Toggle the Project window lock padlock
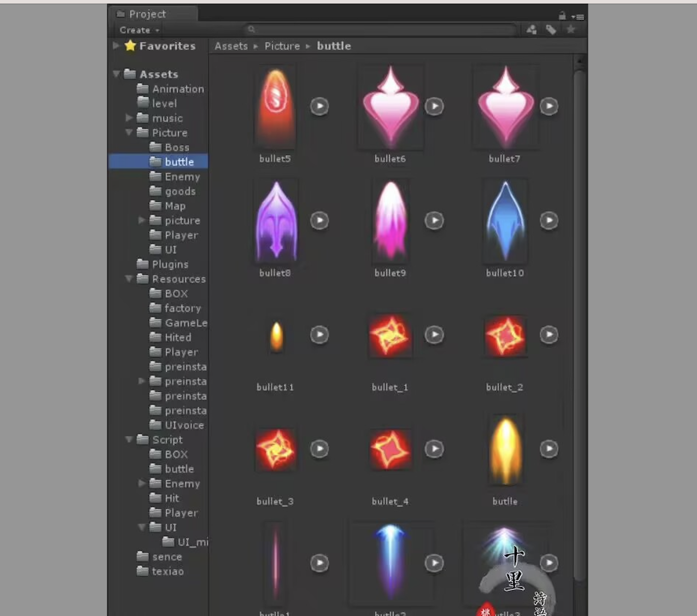Image resolution: width=697 pixels, height=616 pixels. click(562, 15)
